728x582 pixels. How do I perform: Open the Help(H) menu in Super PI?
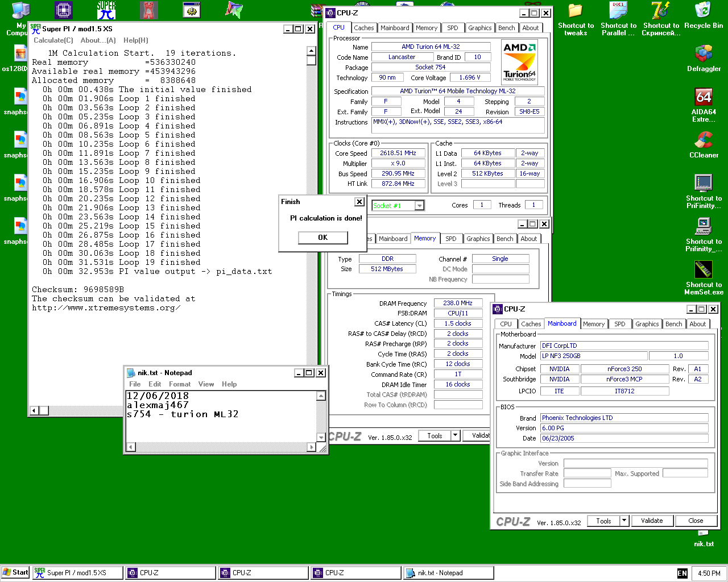coord(135,40)
